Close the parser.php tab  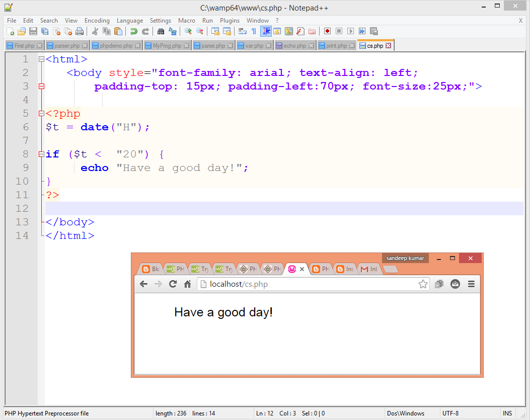point(85,46)
